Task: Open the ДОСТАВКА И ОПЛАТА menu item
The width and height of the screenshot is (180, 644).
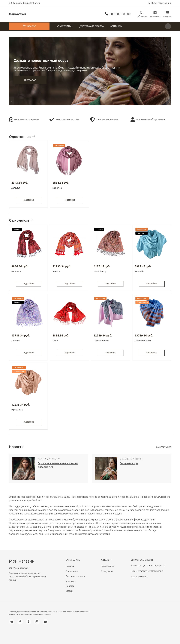Action: coord(91,26)
